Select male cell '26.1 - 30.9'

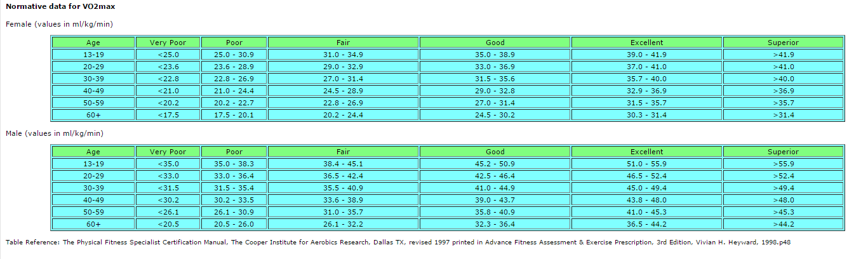pos(234,212)
